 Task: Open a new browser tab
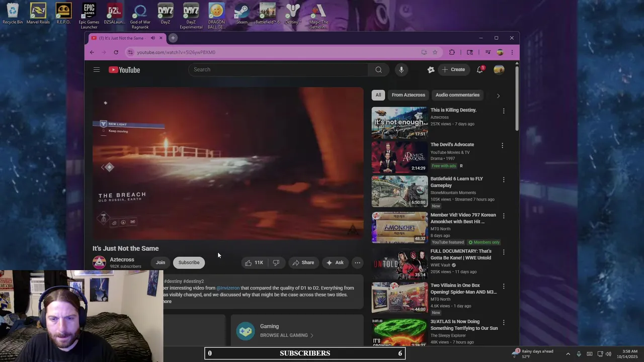[x=173, y=38]
